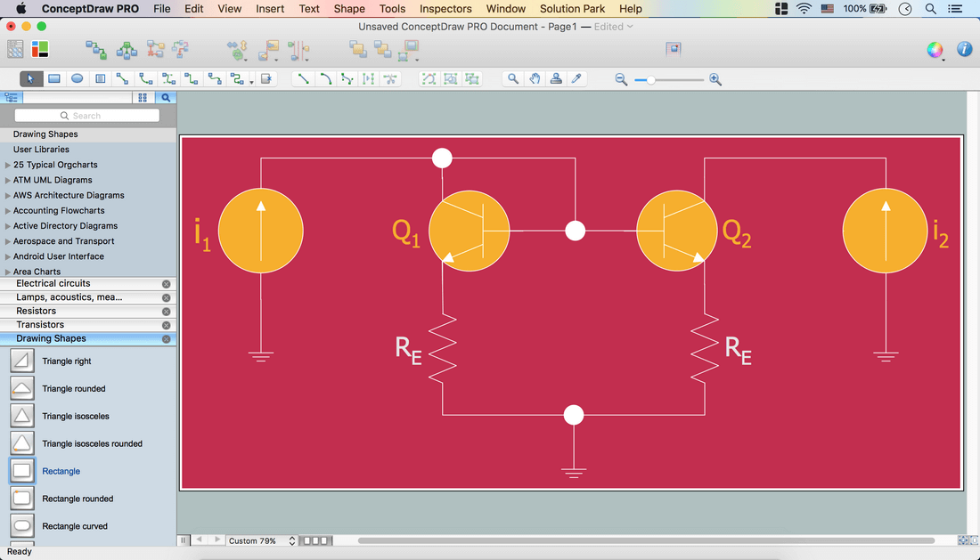
Task: Click the zoom in magnifier icon
Action: (x=715, y=79)
